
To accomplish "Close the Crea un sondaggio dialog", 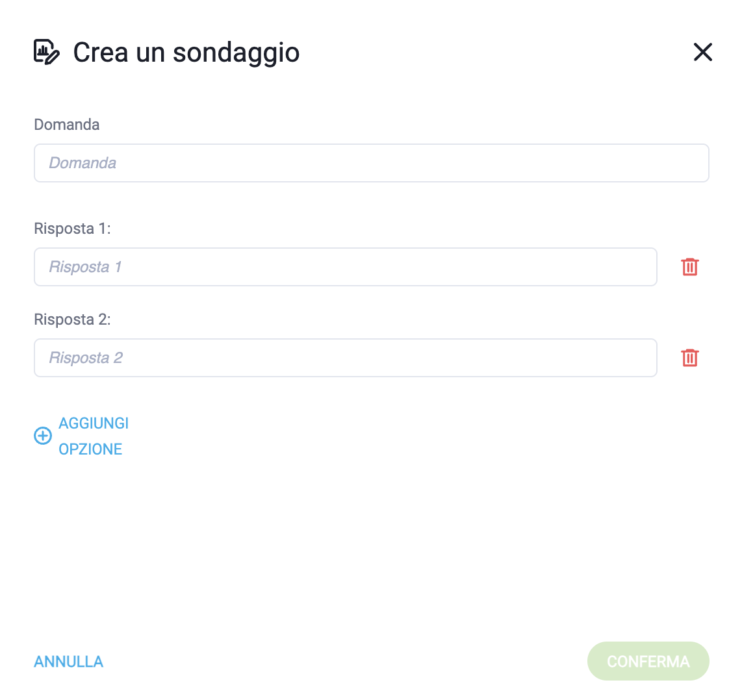I will (x=702, y=52).
